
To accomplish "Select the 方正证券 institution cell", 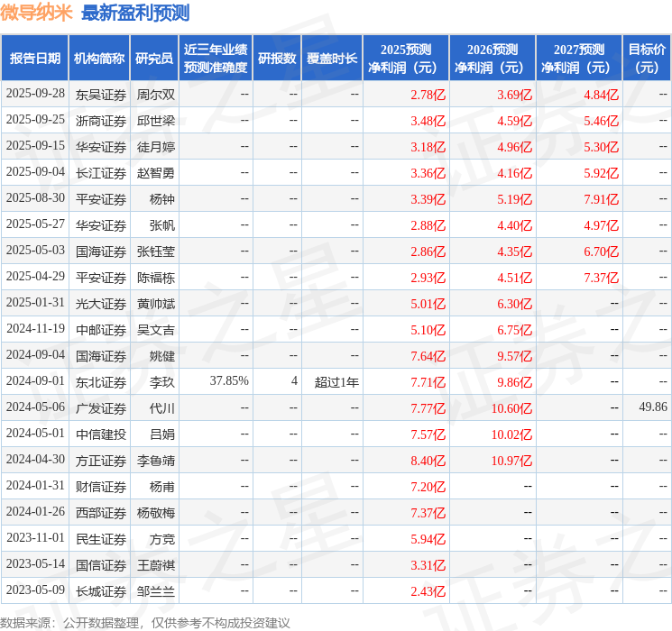I will 101,461.
